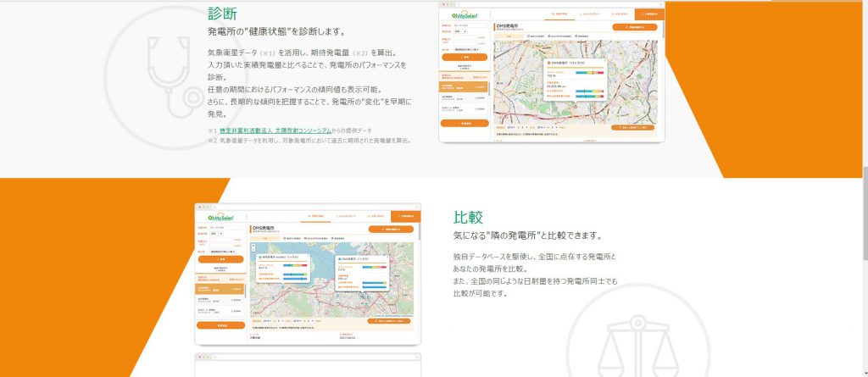Click the Oh My Solar! logo in the 診断 screenshot
This screenshot has height=377, width=868.
pyautogui.click(x=464, y=14)
